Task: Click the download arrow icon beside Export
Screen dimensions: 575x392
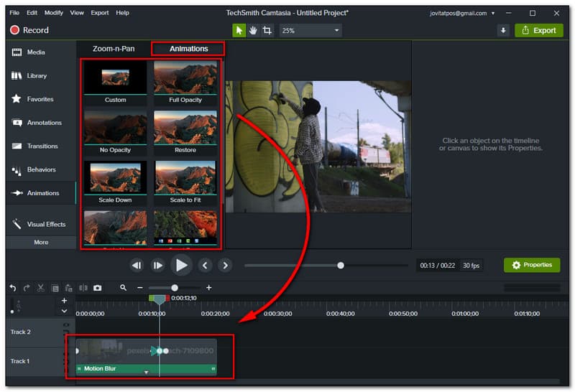Action: [503, 30]
